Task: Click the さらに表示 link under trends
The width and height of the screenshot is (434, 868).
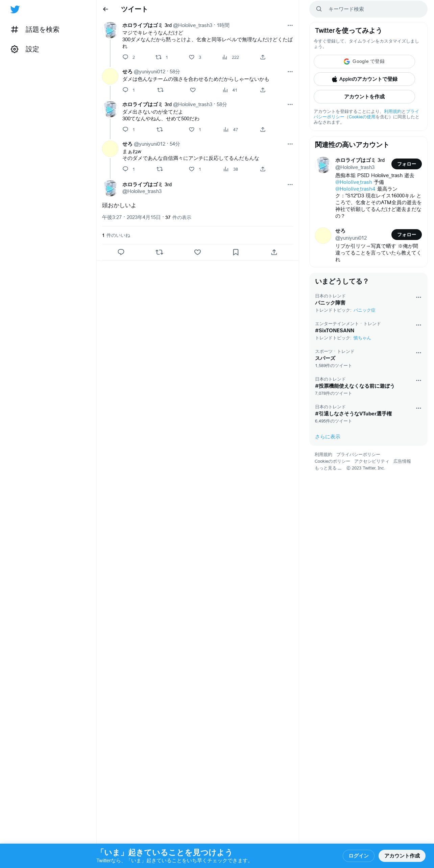Action: click(328, 437)
